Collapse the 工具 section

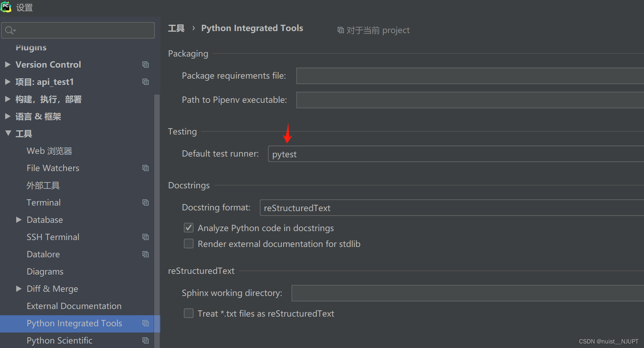[x=8, y=133]
